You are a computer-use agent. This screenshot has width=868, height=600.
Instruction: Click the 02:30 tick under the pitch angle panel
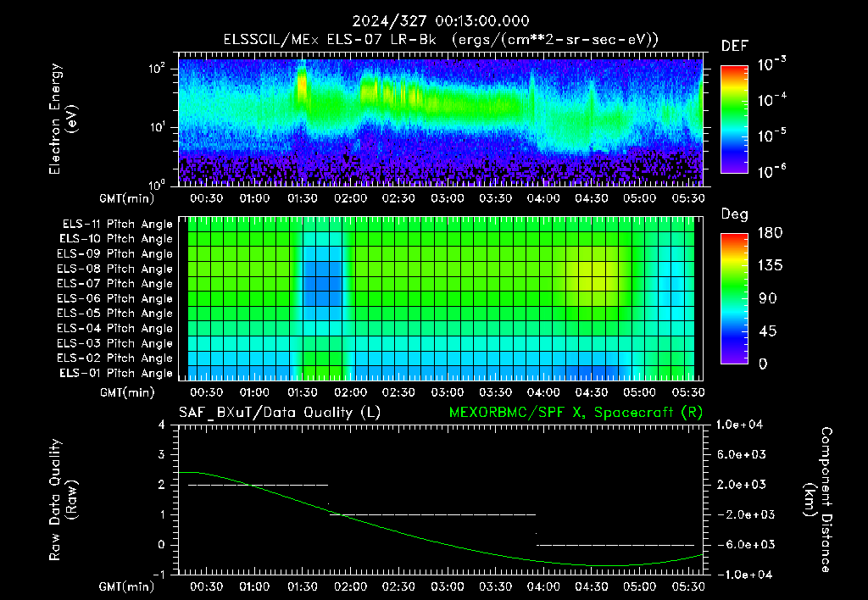(x=398, y=392)
